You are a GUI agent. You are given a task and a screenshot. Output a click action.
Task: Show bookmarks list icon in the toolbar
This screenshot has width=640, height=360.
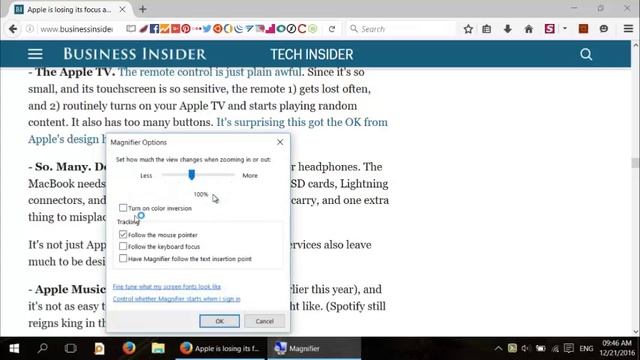(487, 29)
